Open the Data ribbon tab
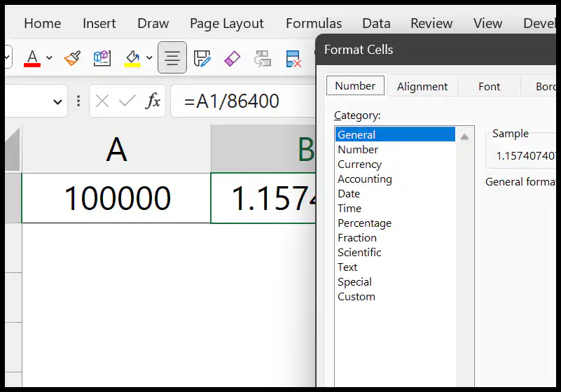The image size is (561, 392). point(376,24)
